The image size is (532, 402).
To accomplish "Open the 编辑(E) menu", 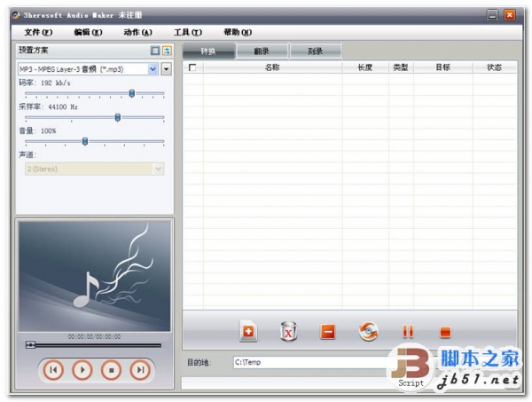I will pyautogui.click(x=88, y=32).
